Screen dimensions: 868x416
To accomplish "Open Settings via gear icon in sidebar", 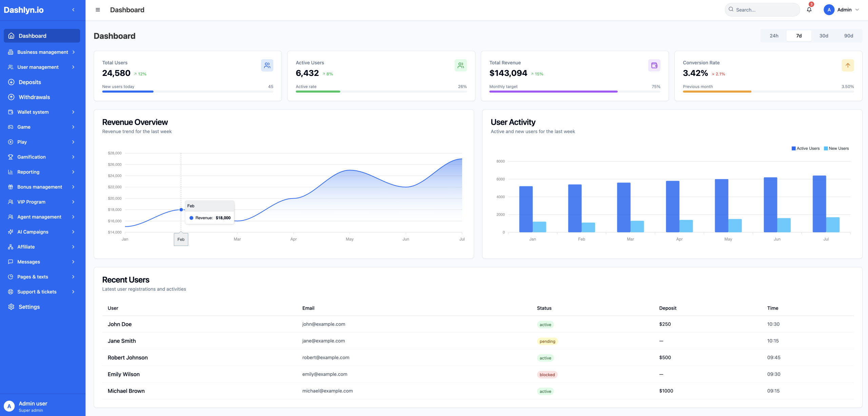I will tap(11, 307).
